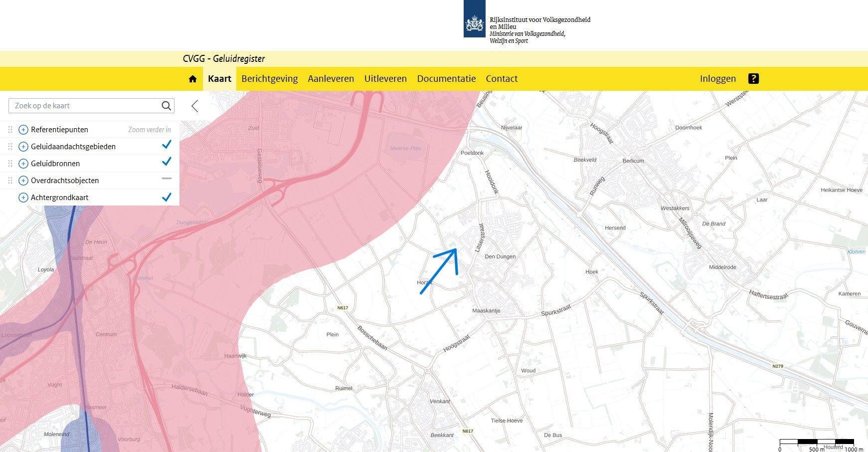Image resolution: width=868 pixels, height=452 pixels.
Task: Disable the Geluidbronnen layer checkmark
Action: point(167,162)
